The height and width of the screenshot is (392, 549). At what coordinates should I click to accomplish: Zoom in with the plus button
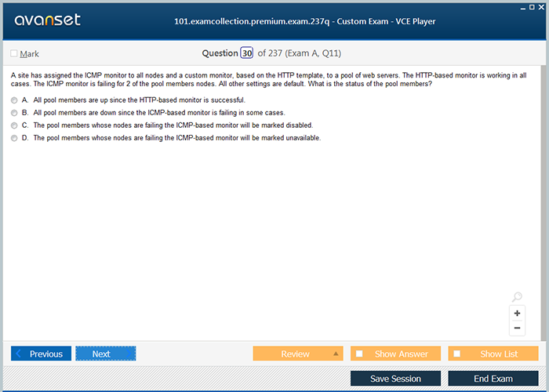point(517,314)
